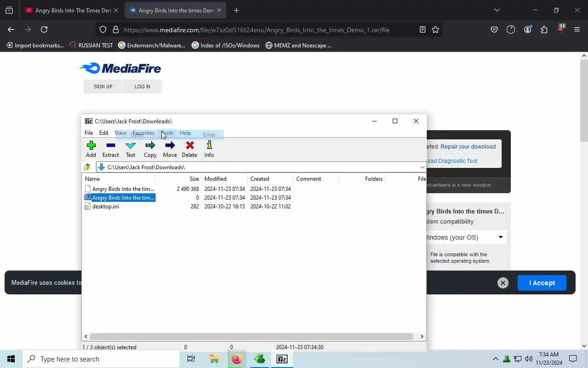Click the Add button in 7-Zip toolbar

coord(91,149)
